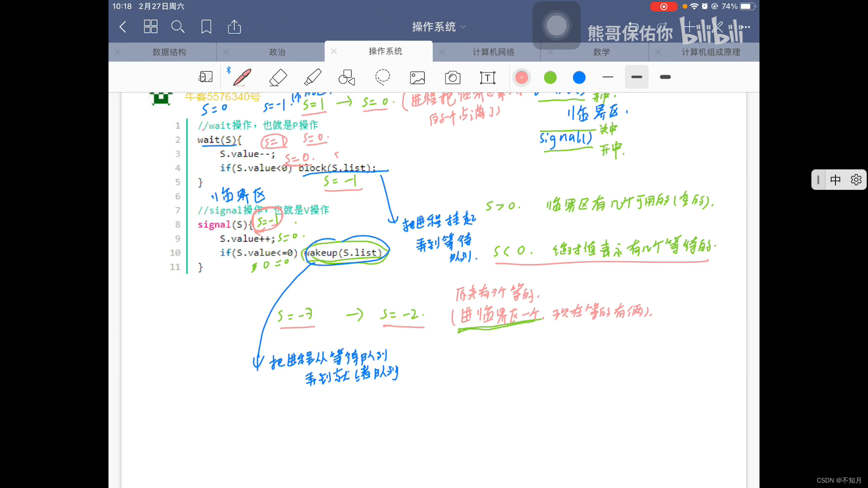The image size is (868, 488).
Task: Close the 计算机网络 tab
Action: click(x=442, y=52)
